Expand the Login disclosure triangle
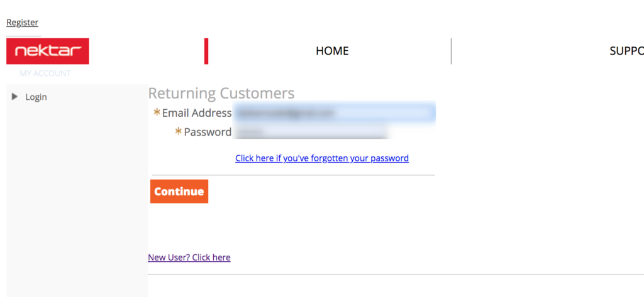This screenshot has width=644, height=297. pos(14,97)
